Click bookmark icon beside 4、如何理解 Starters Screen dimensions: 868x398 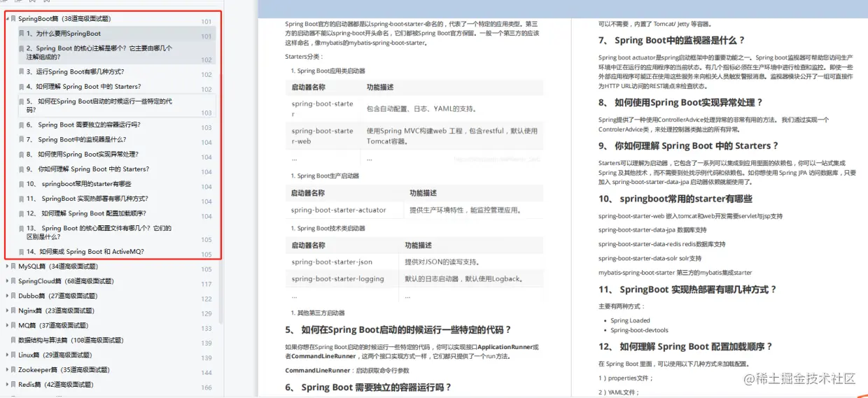22,87
